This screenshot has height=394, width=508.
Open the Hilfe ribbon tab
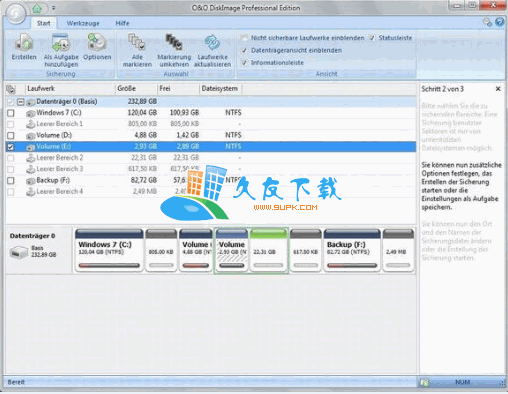pyautogui.click(x=122, y=23)
